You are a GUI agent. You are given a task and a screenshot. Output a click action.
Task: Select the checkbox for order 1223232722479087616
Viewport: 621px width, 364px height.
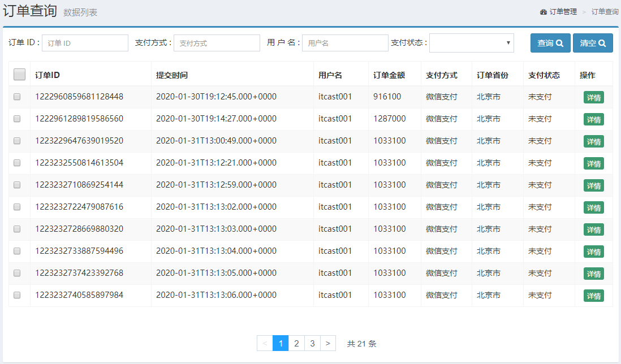pyautogui.click(x=17, y=207)
